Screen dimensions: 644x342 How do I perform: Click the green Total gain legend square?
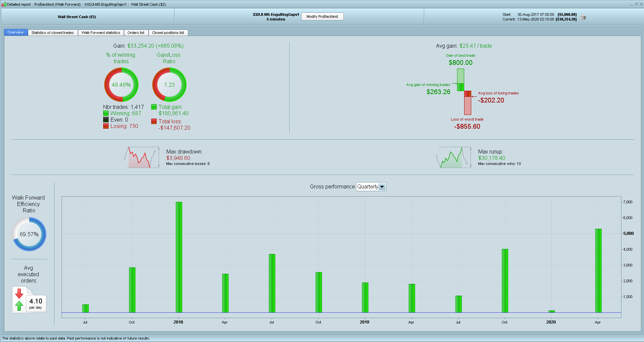pyautogui.click(x=154, y=107)
